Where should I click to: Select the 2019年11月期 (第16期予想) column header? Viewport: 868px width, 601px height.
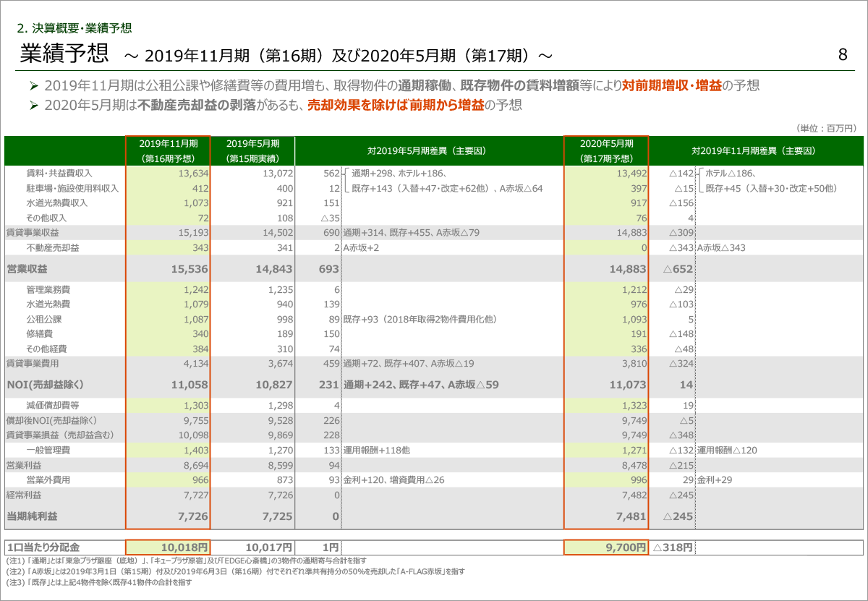(168, 150)
